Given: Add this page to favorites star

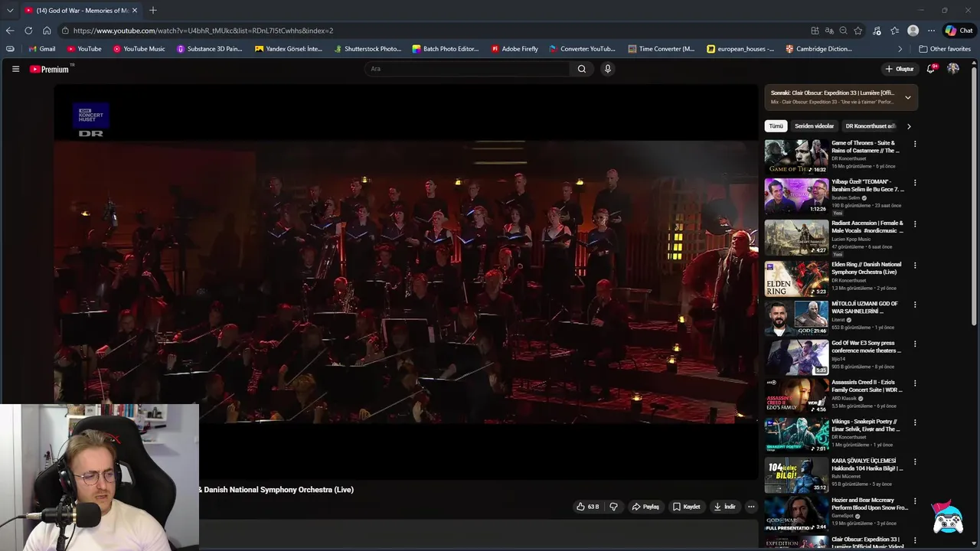Looking at the screenshot, I should [x=858, y=31].
